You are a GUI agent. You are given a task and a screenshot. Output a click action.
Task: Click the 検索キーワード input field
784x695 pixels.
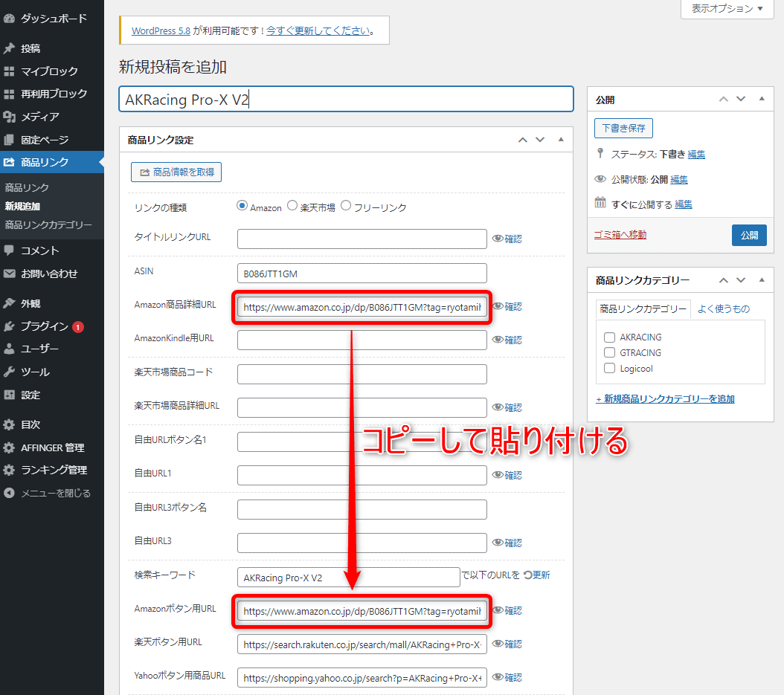click(x=349, y=577)
